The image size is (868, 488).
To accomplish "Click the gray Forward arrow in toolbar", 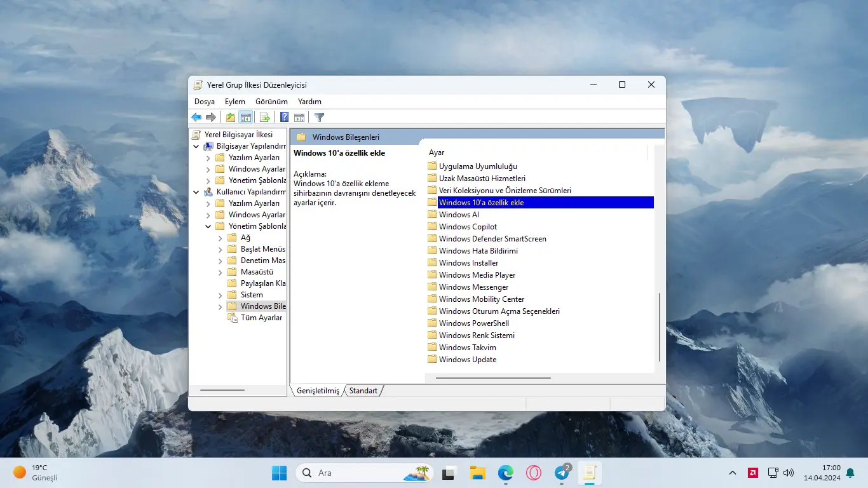I will pos(211,118).
